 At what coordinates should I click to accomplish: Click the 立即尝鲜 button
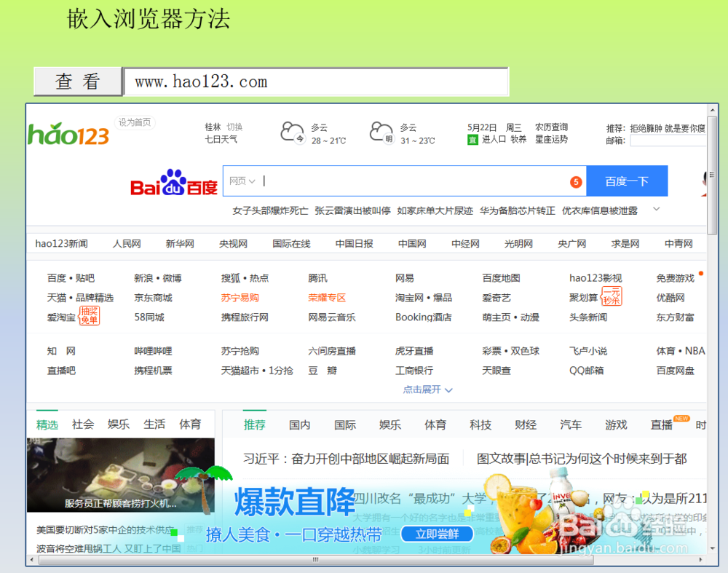click(x=437, y=533)
